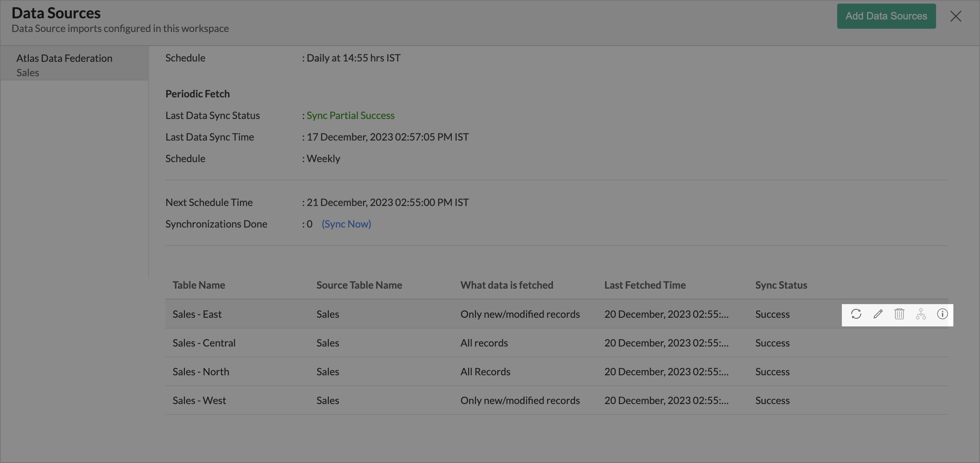Select Atlas Data Federation in sidebar
980x463 pixels.
pyautogui.click(x=64, y=59)
